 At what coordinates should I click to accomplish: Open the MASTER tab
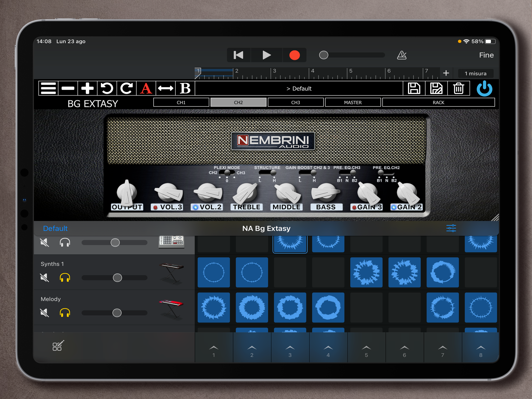[353, 102]
